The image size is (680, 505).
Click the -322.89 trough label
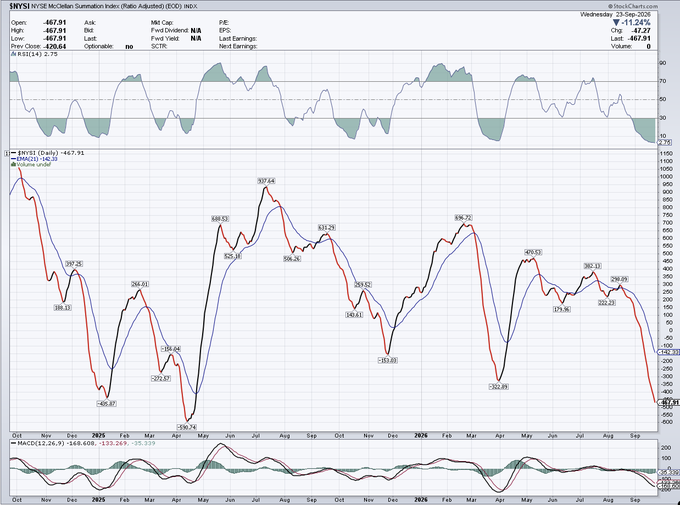498,386
